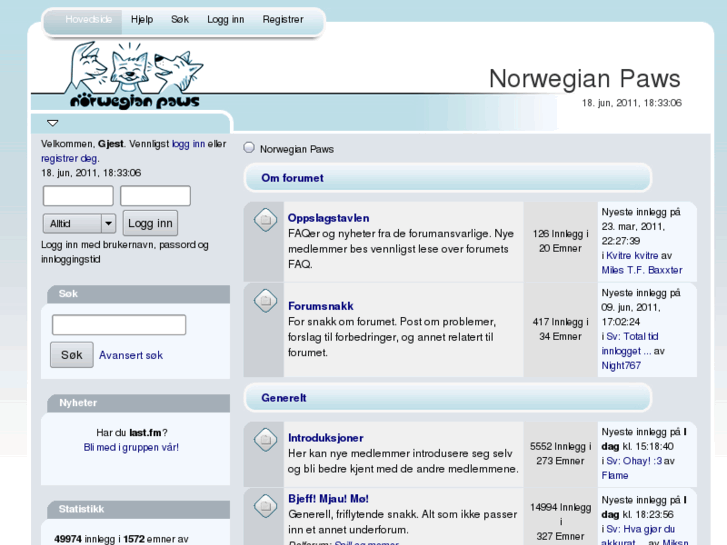Open the Introduksjoner board
This screenshot has width=727, height=545.
coord(325,438)
